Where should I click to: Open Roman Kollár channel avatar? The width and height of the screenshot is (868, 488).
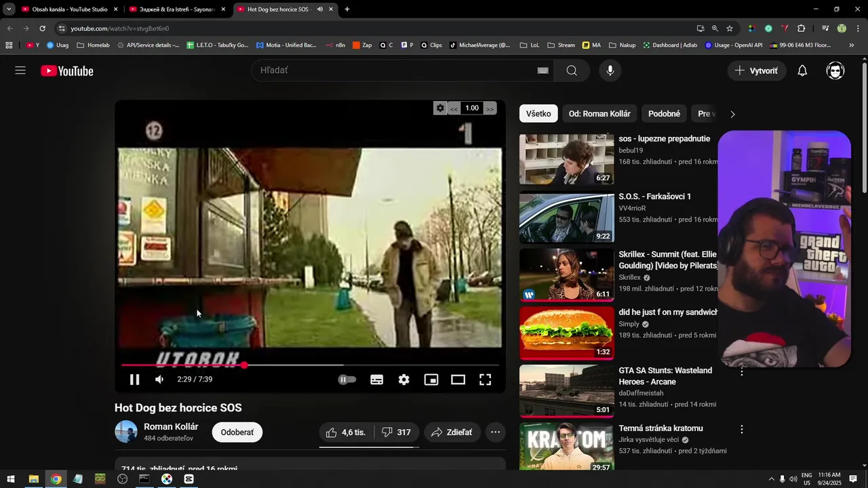pyautogui.click(x=126, y=432)
